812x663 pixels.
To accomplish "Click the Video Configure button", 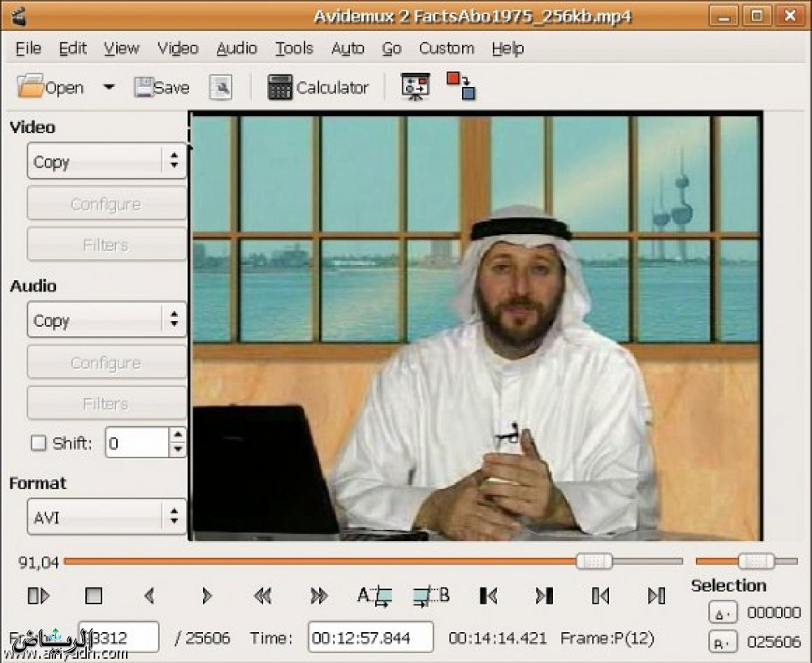I will point(106,204).
